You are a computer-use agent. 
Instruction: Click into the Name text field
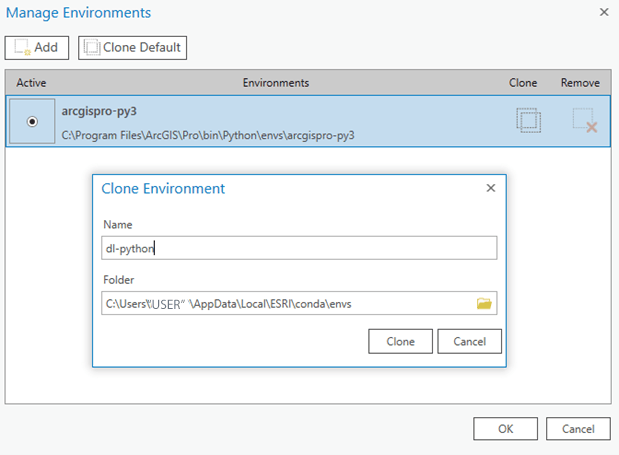(x=300, y=248)
